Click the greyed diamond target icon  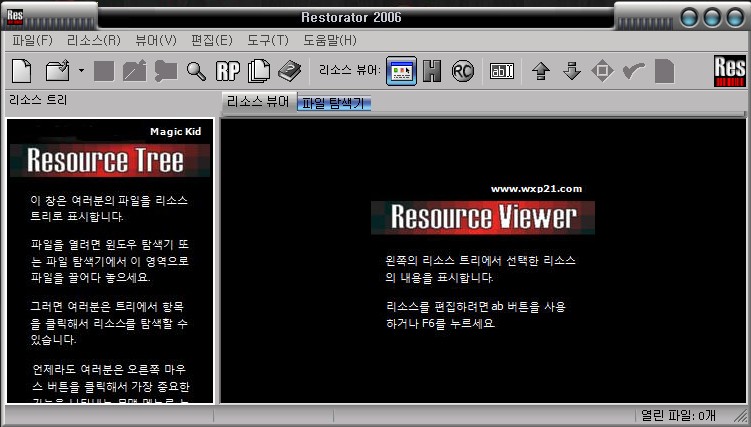[602, 71]
